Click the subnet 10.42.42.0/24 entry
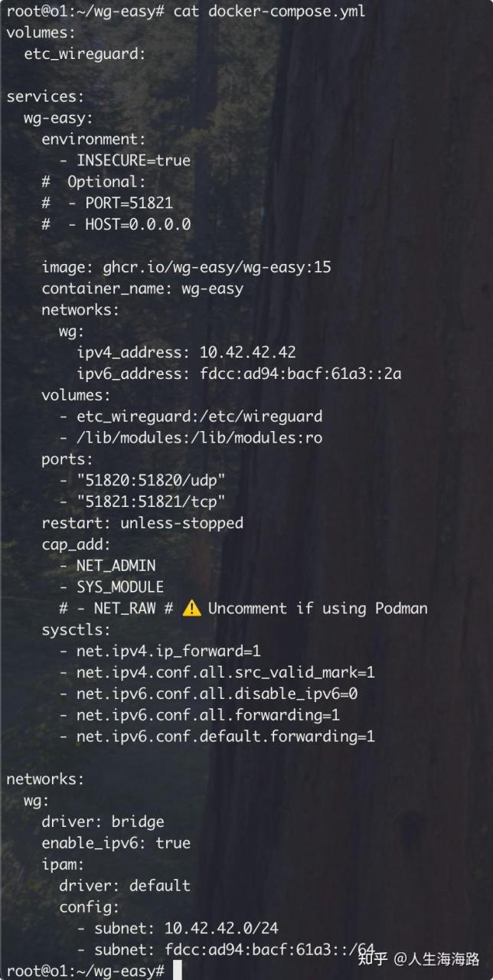This screenshot has width=493, height=980. (x=186, y=928)
